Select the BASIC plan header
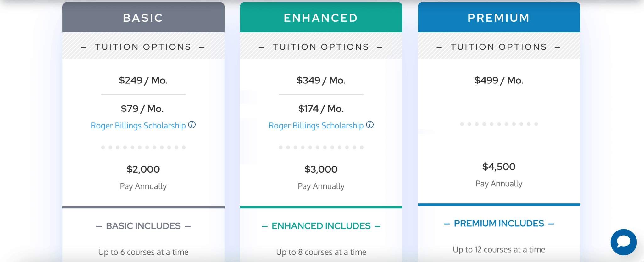Screen dimensions: 644x262 (143, 18)
